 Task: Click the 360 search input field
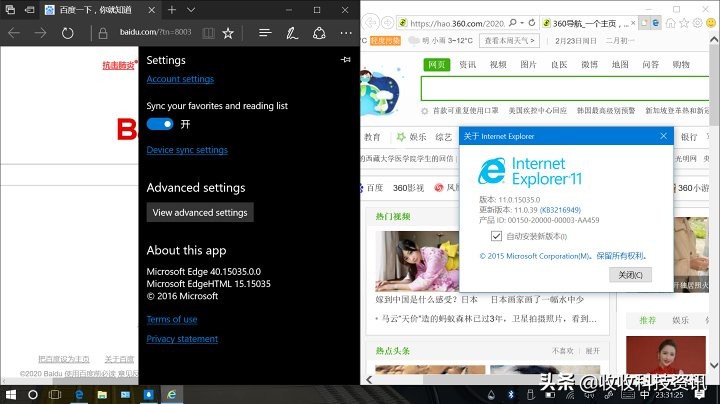pos(565,89)
